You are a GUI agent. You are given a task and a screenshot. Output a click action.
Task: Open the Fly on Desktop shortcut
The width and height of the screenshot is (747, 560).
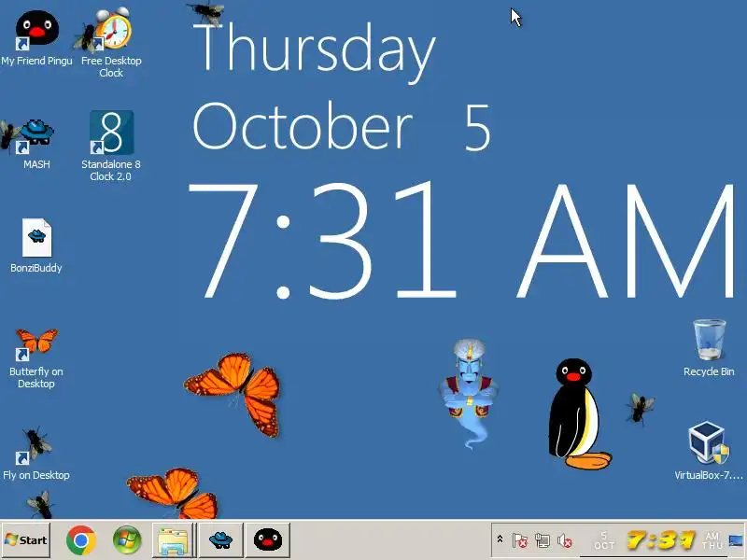tap(36, 454)
